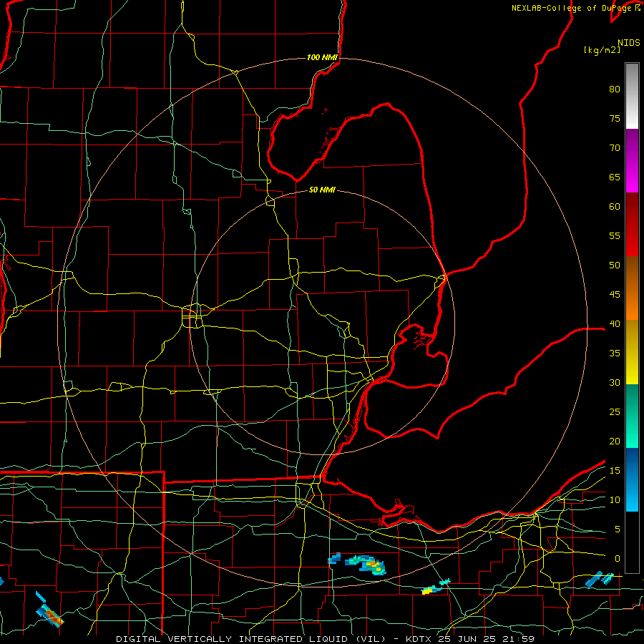Click the NEXLAB-College of DuPage credit text

[x=571, y=8]
